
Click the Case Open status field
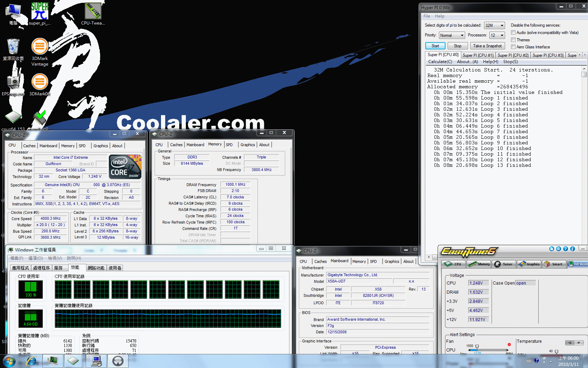click(x=525, y=283)
